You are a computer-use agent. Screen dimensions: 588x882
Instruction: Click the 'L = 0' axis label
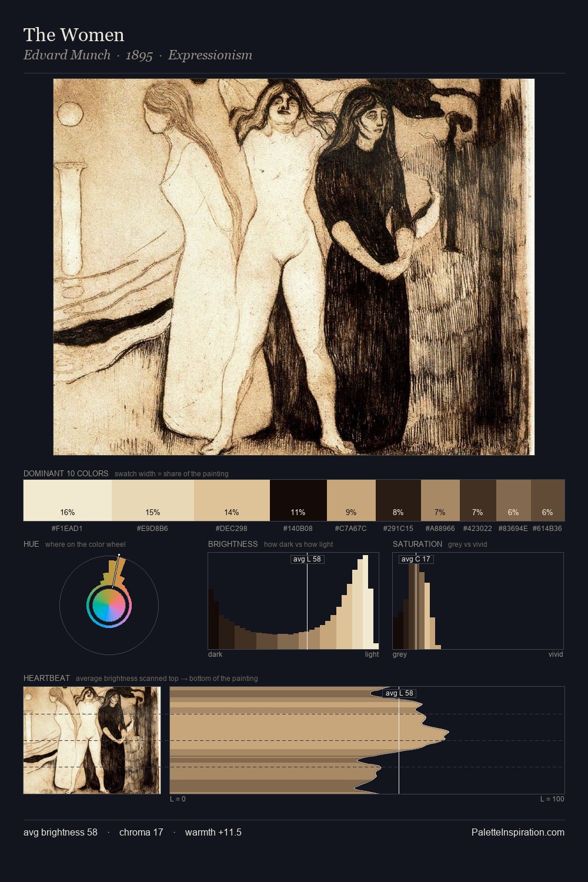(178, 799)
